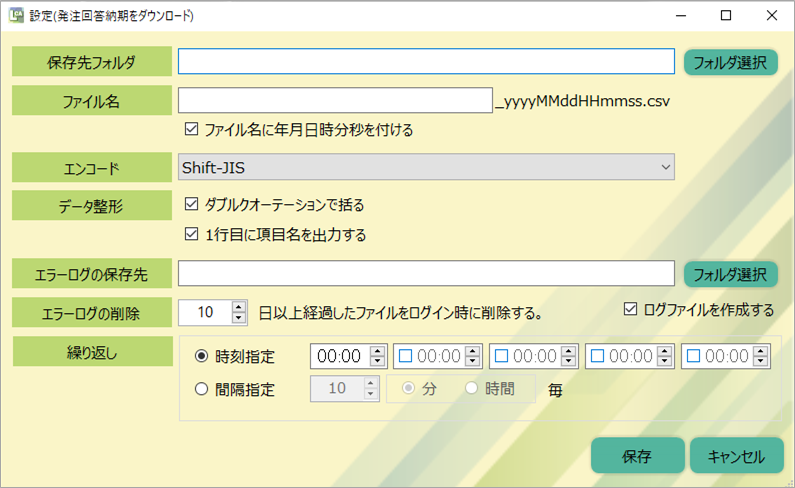Click the save destination folder text field
Screen dimensions: 795x488
click(426, 62)
